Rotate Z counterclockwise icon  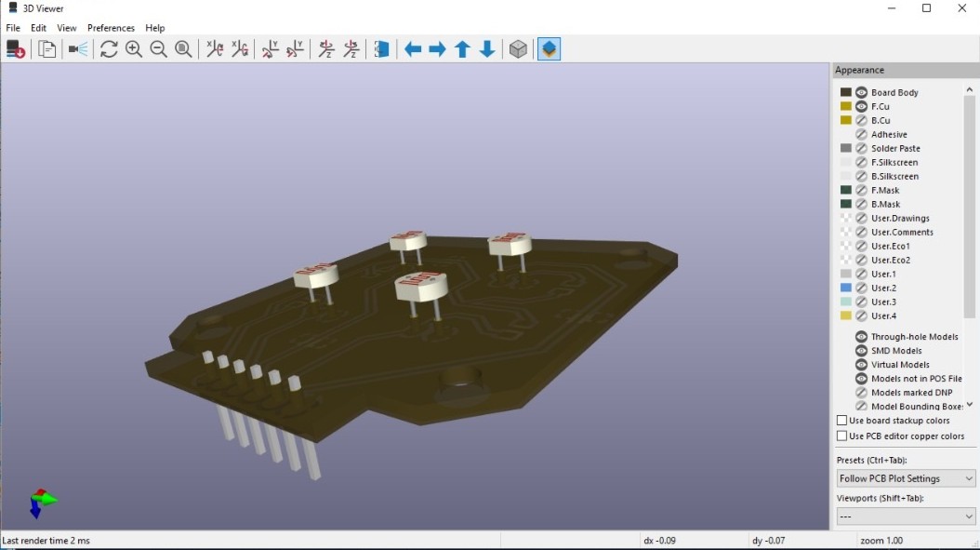[x=351, y=48]
